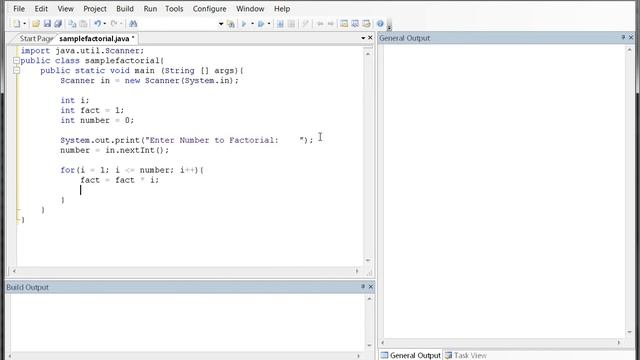Screen dimensions: 640x360
Task: Switch to the Start Page tab
Action: tap(36, 38)
